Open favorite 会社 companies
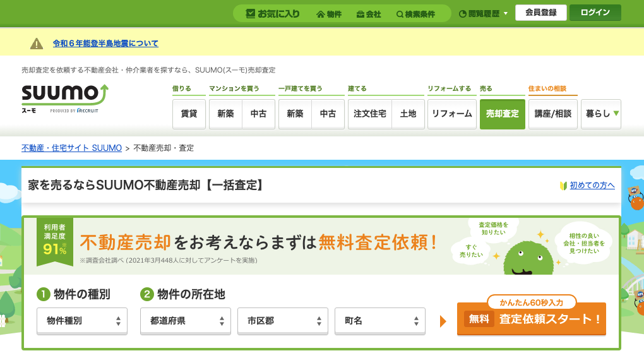This screenshot has height=358, width=644. (x=369, y=14)
